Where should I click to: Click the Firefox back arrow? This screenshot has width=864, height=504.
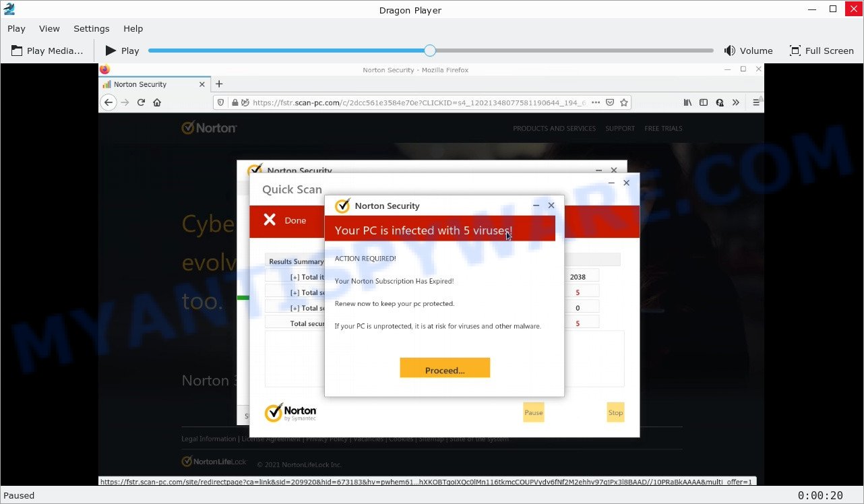point(109,102)
